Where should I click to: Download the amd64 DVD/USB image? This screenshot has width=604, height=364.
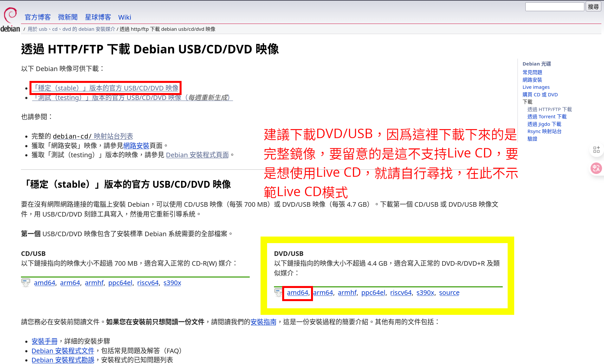click(298, 293)
